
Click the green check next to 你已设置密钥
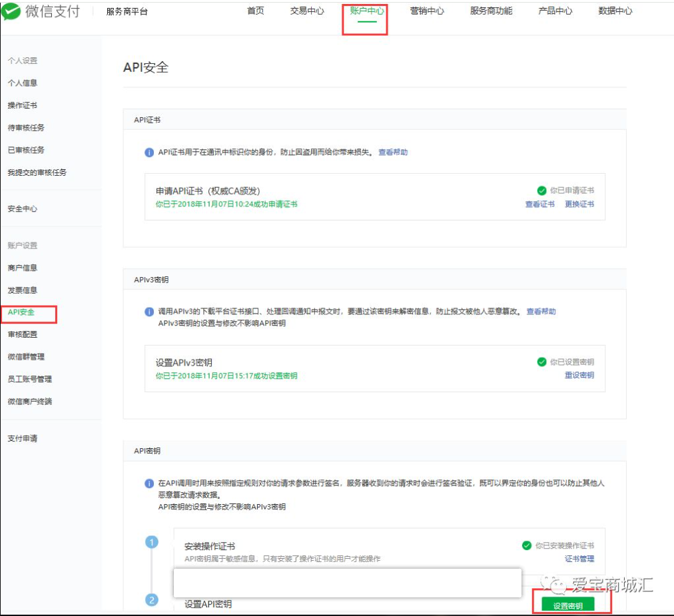tap(541, 362)
